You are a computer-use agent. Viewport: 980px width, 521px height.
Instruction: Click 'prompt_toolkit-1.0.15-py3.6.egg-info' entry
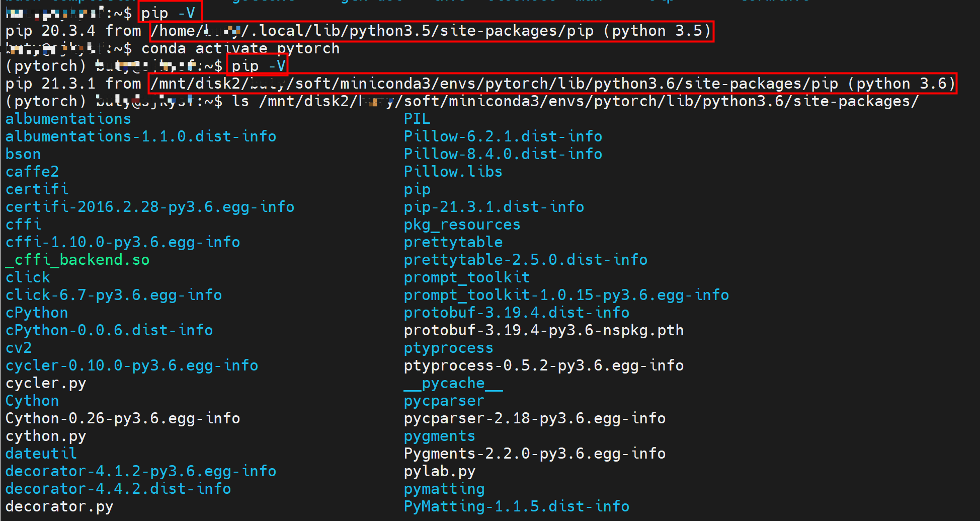click(x=566, y=295)
